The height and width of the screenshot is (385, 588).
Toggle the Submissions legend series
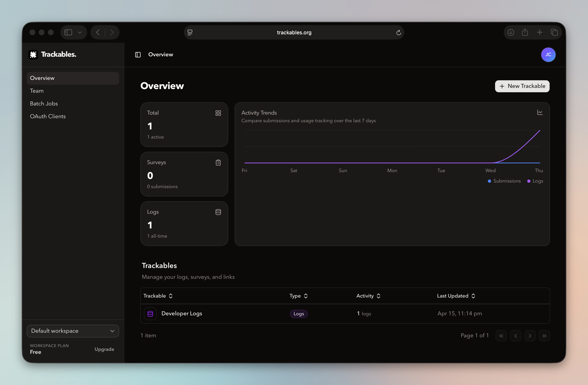click(504, 181)
